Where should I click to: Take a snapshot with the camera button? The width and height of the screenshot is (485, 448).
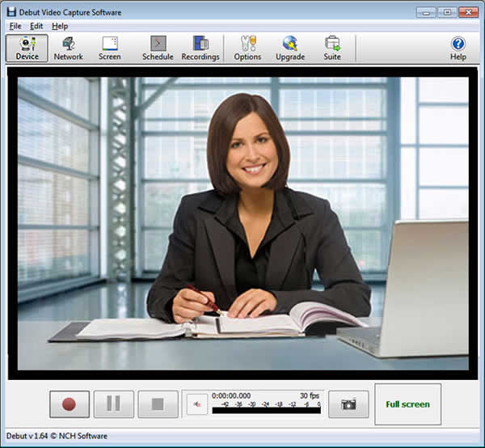(x=348, y=404)
